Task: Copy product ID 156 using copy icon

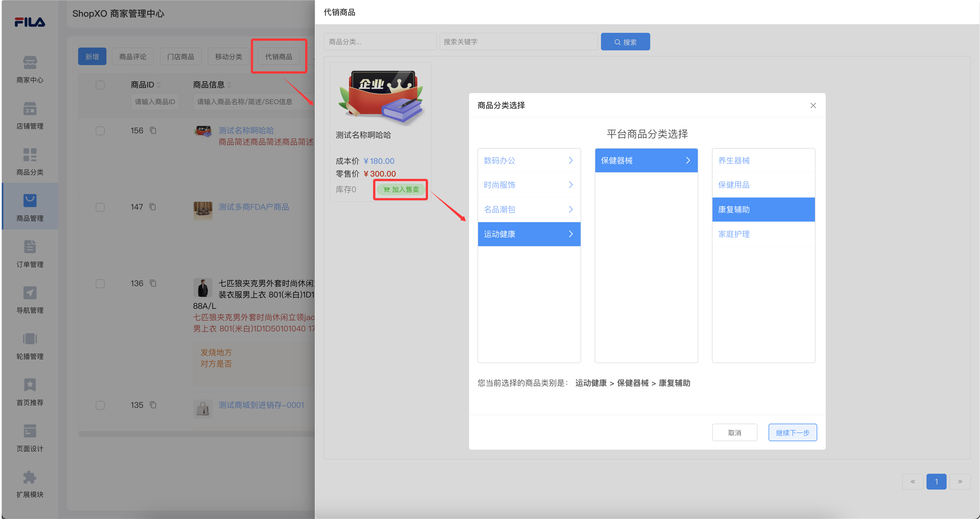Action: [153, 130]
